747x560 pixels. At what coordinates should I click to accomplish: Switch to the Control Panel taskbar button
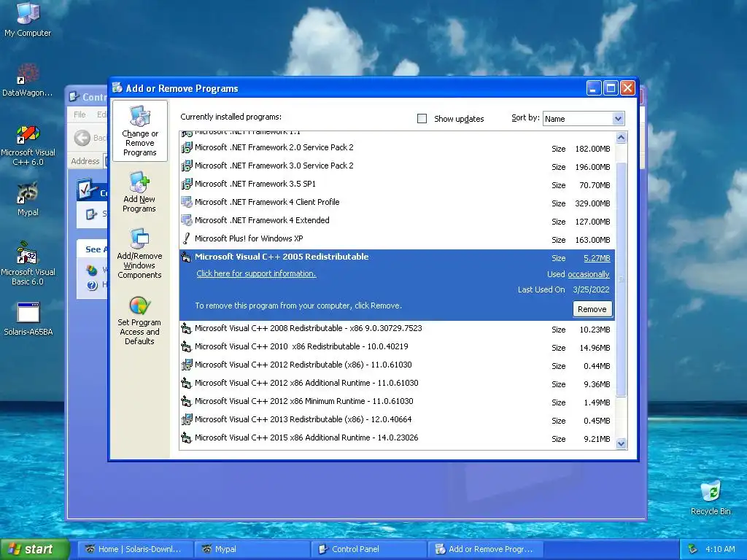coord(368,549)
